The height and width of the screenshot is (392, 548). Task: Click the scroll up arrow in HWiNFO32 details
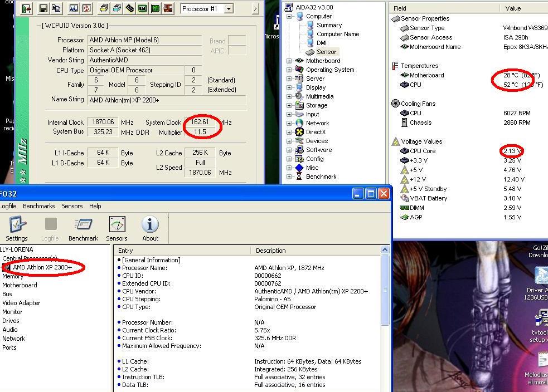click(385, 251)
